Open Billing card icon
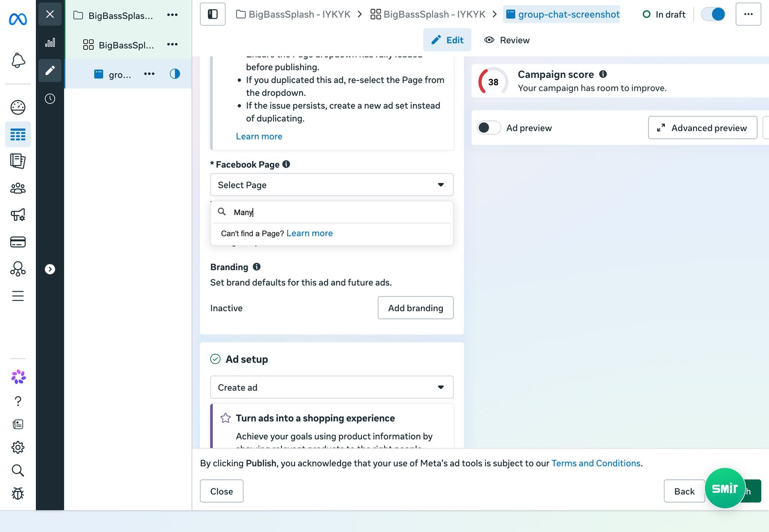The height and width of the screenshot is (532, 769). (x=18, y=242)
